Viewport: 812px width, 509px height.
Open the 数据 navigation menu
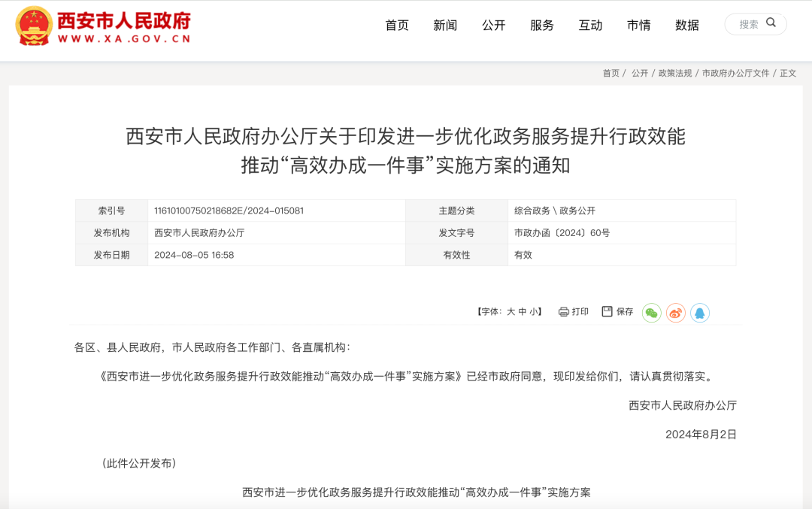[x=686, y=24]
